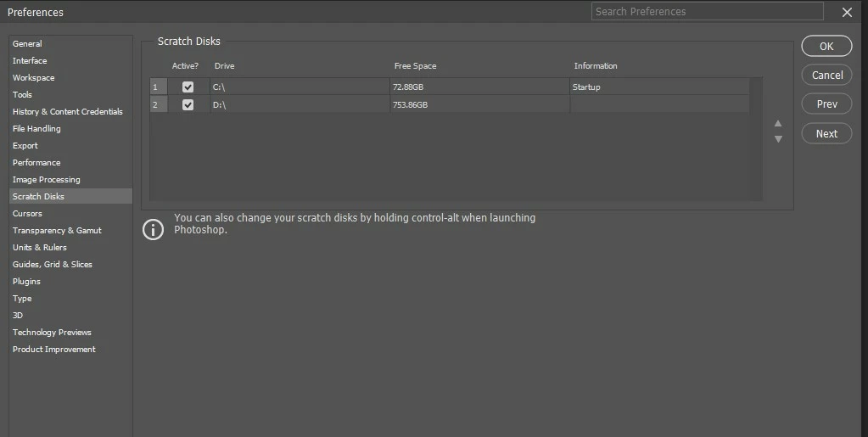Uncheck Active for drive D:\
The height and width of the screenshot is (437, 868).
click(188, 104)
